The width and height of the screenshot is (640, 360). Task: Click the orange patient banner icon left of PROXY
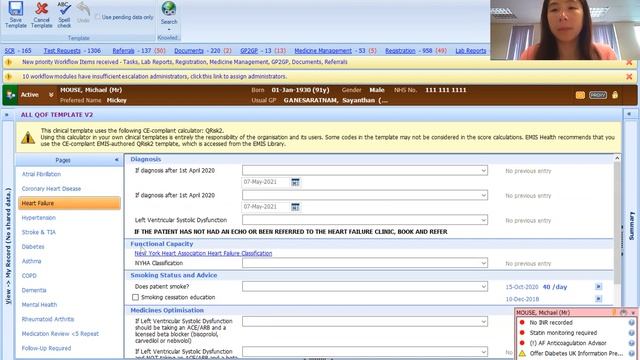(x=580, y=95)
